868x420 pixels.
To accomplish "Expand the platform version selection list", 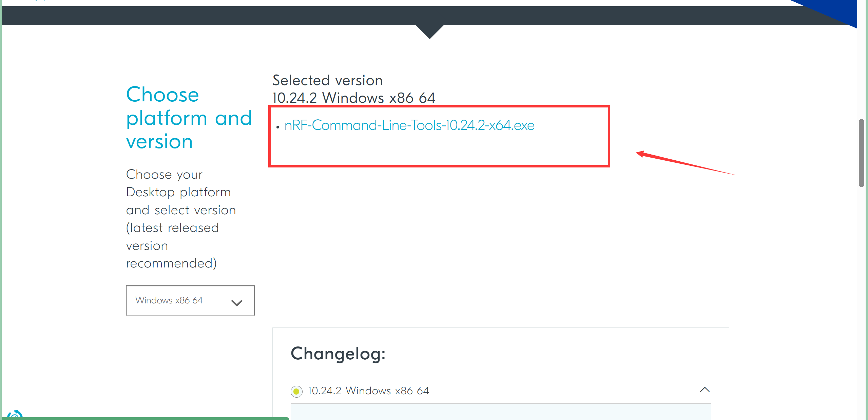I will pyautogui.click(x=190, y=300).
